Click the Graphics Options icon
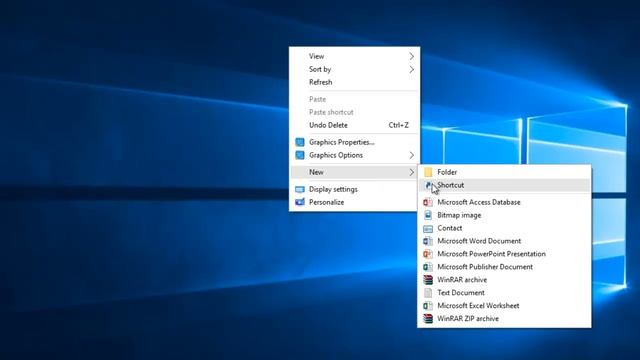Screen dimensions: 640x360 coord(300,156)
